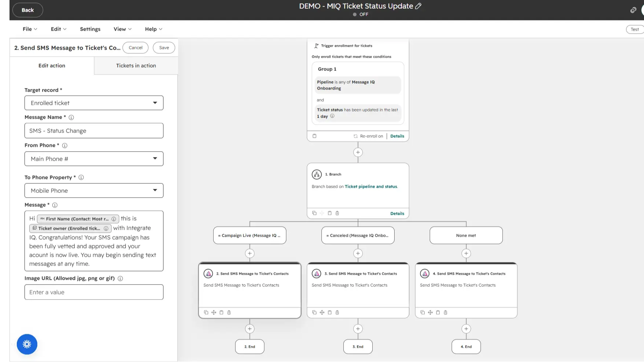Open Details link on trigger card
This screenshot has height=362, width=644.
coord(397,136)
